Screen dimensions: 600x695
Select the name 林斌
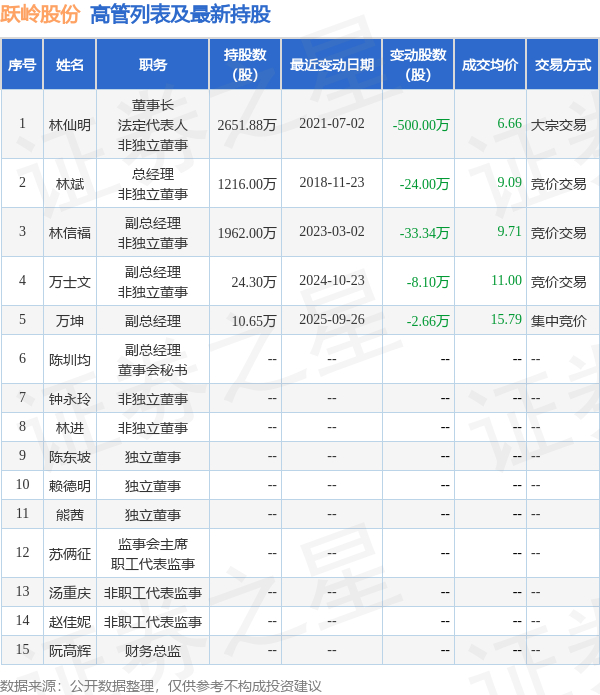(70, 184)
